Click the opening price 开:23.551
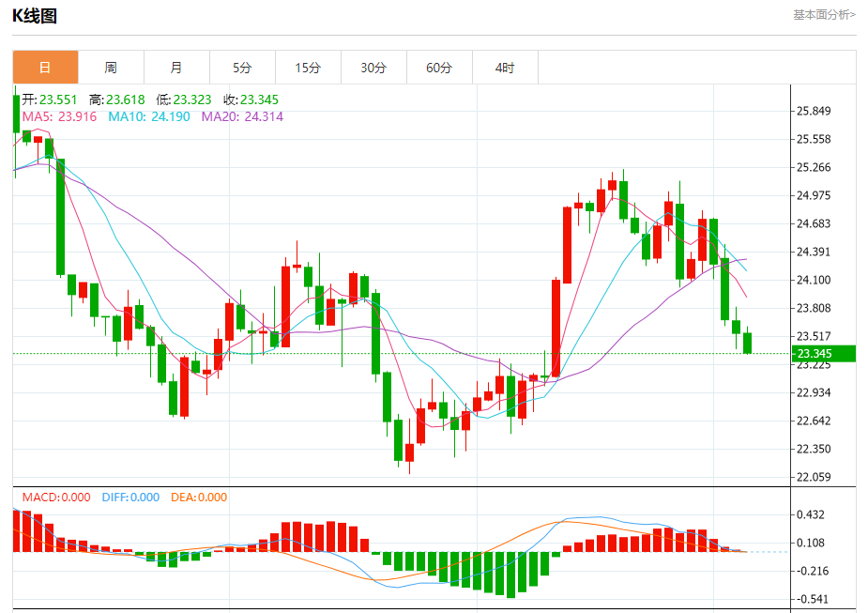The width and height of the screenshot is (868, 613). click(x=50, y=100)
